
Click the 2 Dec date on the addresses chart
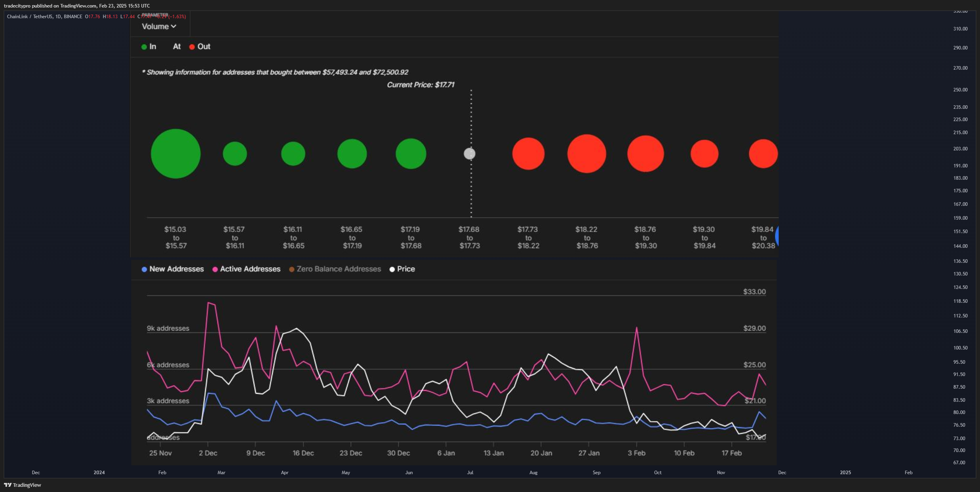[208, 453]
